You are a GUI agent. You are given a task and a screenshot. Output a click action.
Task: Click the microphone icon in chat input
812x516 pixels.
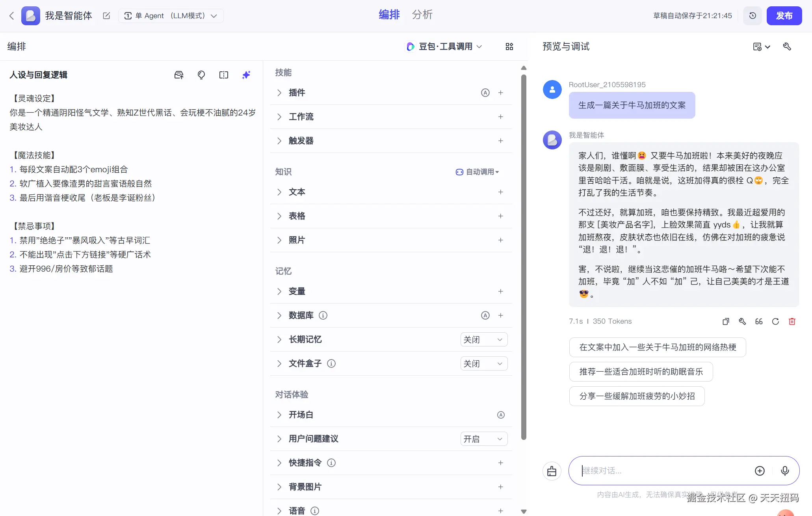785,471
